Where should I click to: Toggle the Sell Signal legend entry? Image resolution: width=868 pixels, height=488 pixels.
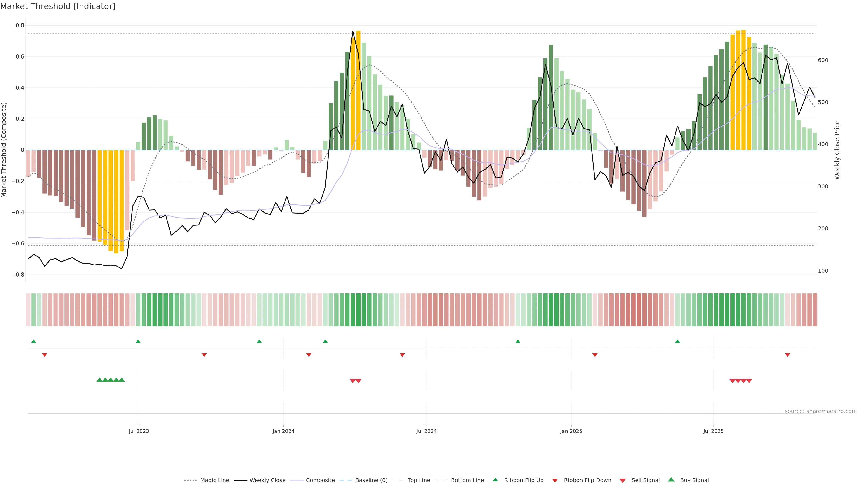tap(645, 480)
